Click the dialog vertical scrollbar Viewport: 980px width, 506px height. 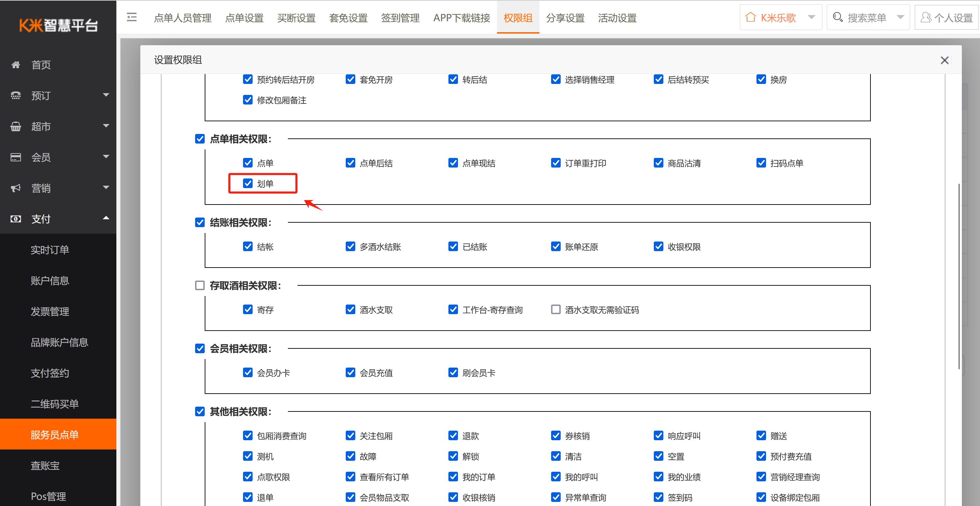tap(959, 276)
